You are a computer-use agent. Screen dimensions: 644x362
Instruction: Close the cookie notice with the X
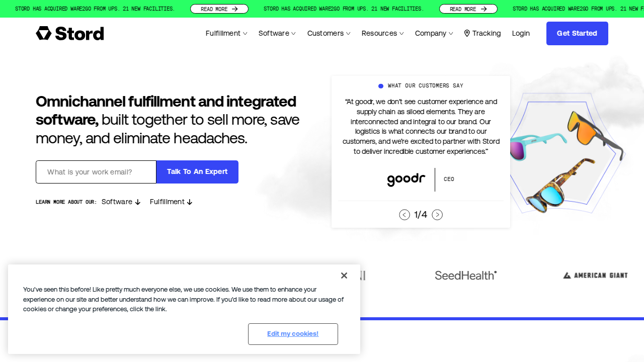(x=344, y=276)
